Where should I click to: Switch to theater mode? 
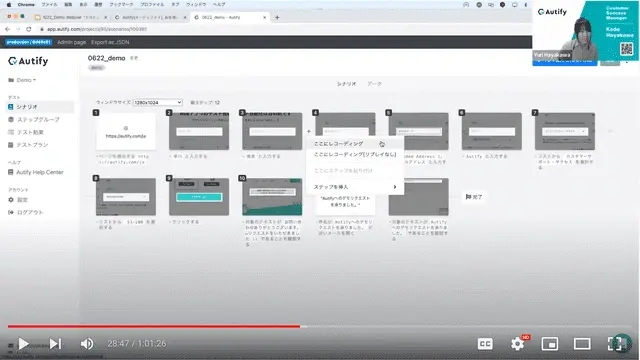pos(582,344)
